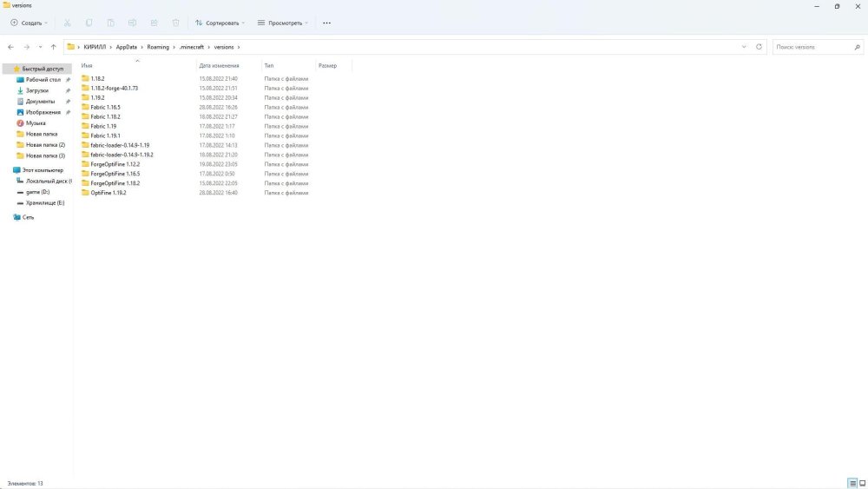Expand recent locations dropdown arrow
The height and width of the screenshot is (489, 868).
coord(40,47)
